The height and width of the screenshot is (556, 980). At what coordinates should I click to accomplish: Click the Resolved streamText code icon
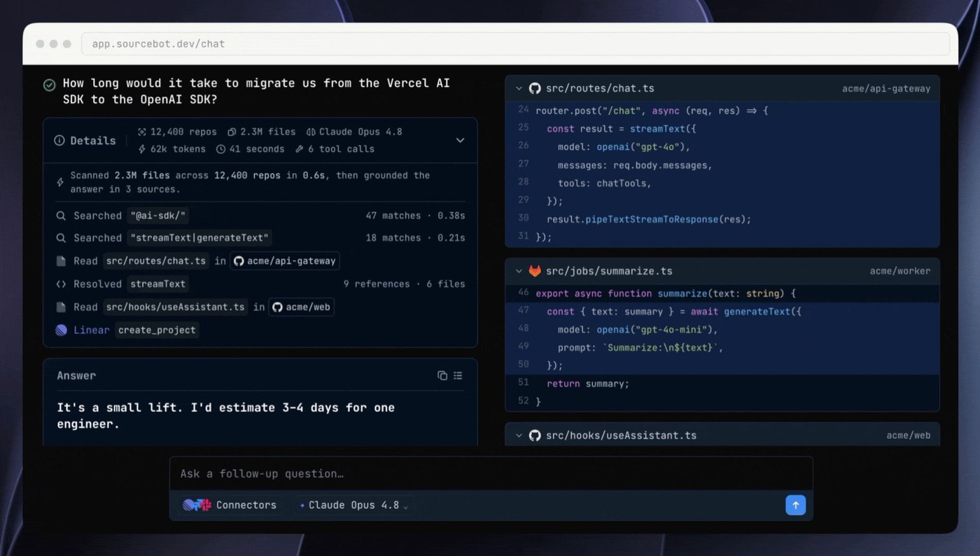[x=61, y=284]
